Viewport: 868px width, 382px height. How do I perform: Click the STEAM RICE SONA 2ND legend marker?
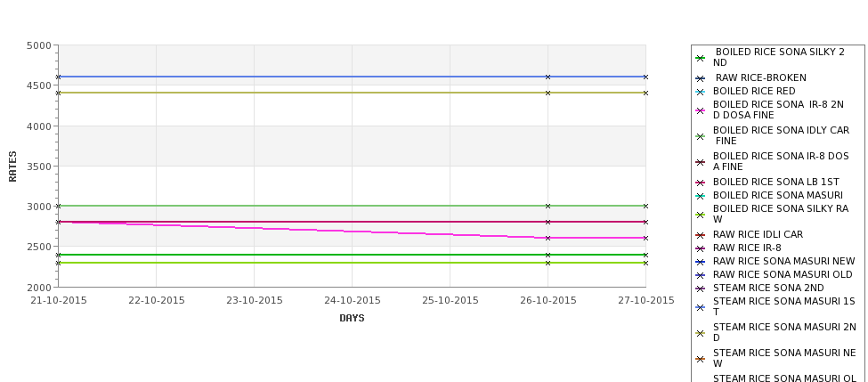click(x=701, y=289)
